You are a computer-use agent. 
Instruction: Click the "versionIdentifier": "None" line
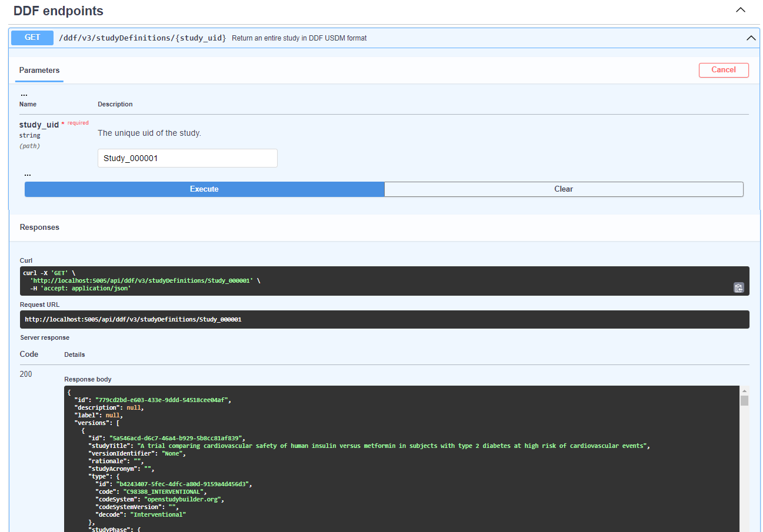[137, 454]
